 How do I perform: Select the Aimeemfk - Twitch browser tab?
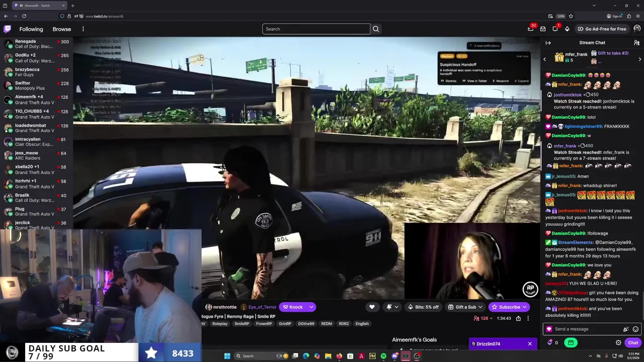[39, 6]
